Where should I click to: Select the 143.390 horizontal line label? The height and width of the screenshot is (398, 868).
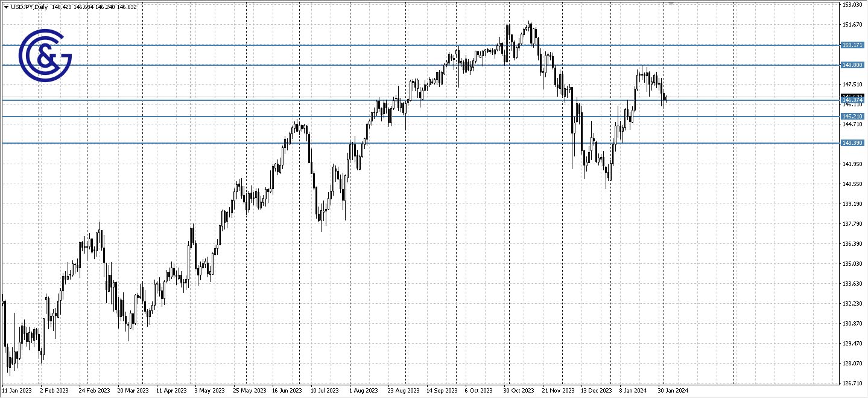[x=852, y=143]
